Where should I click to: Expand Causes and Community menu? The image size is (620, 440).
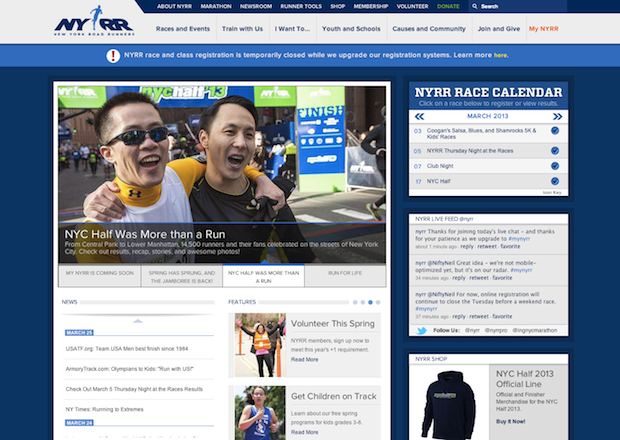[x=429, y=29]
